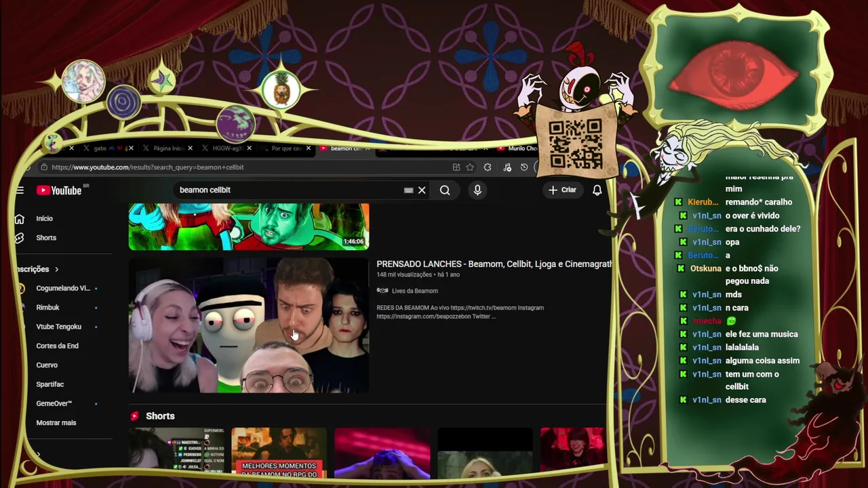Switch to the 'Murilo Cho' YouTube tab
Viewport: 868px width, 488px height.
point(519,148)
